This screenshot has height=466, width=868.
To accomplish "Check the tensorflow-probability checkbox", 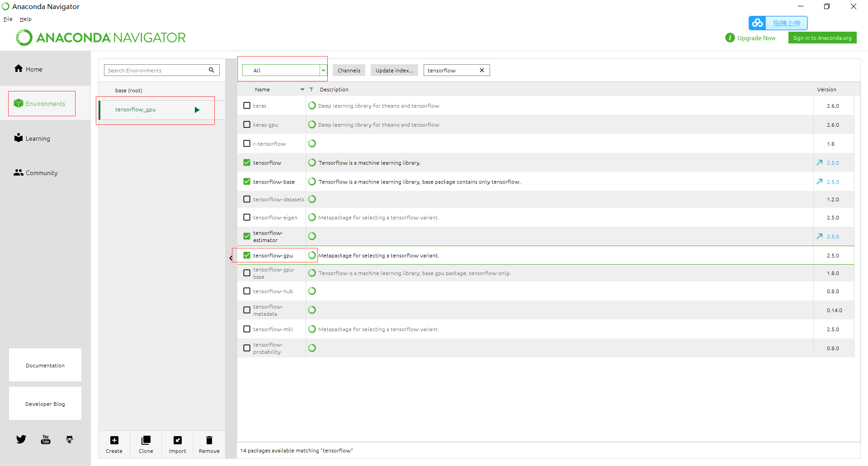I will [x=247, y=348].
